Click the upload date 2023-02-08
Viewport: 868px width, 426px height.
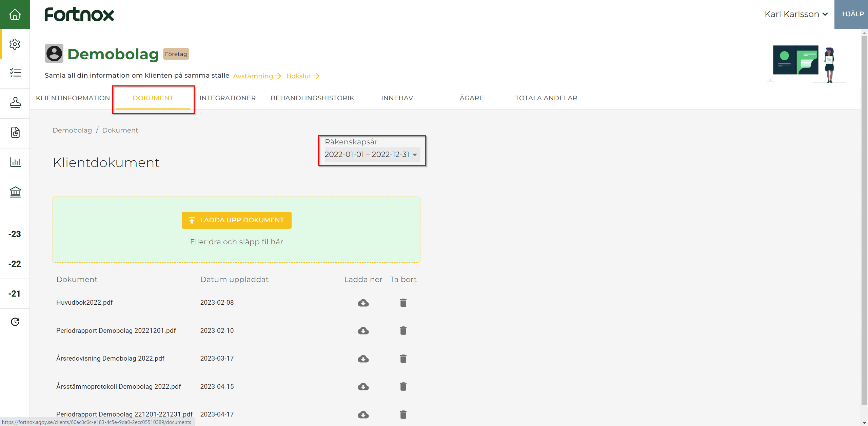(217, 302)
